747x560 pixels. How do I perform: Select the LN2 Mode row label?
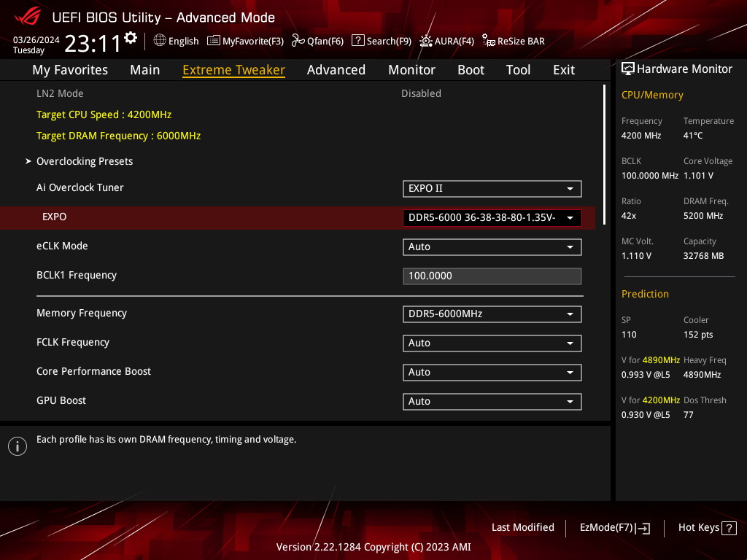click(60, 93)
